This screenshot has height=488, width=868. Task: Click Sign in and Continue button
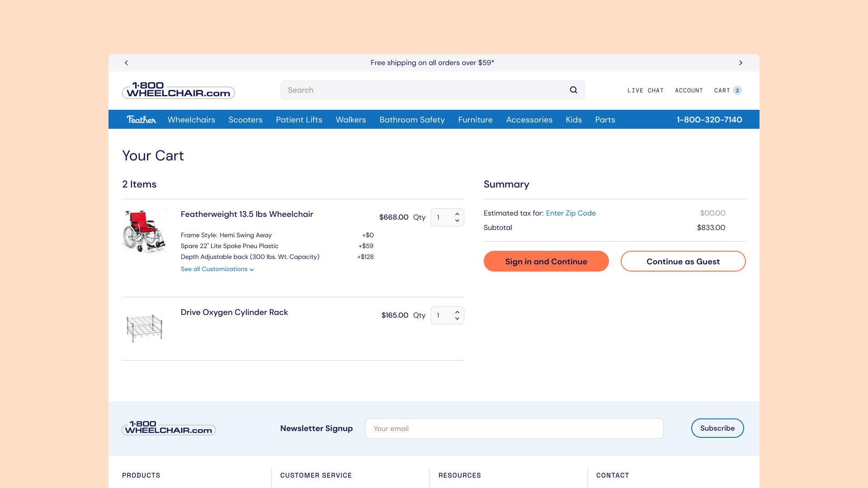point(546,261)
